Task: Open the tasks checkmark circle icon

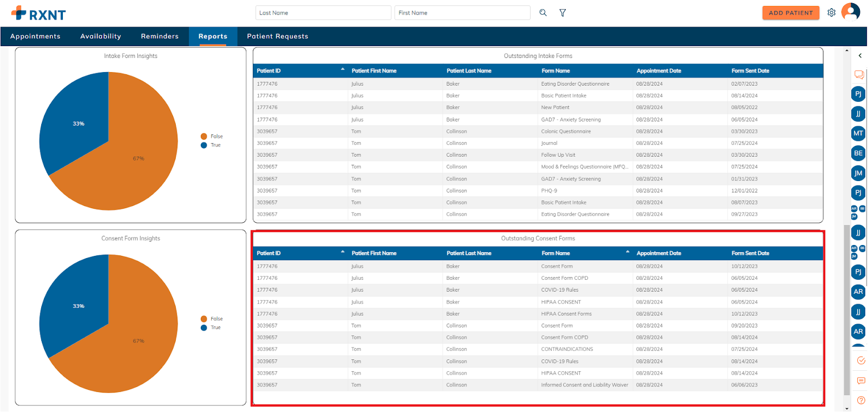Action: pyautogui.click(x=861, y=360)
